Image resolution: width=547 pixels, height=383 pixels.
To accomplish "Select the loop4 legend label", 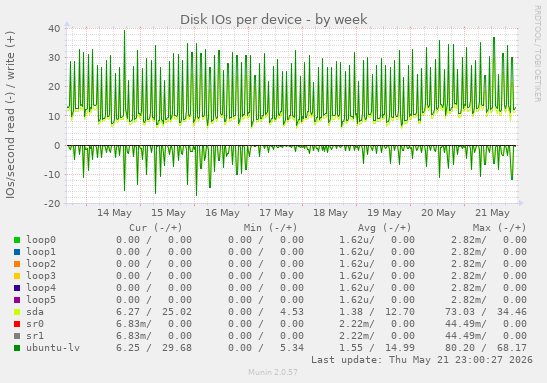I will coord(41,287).
